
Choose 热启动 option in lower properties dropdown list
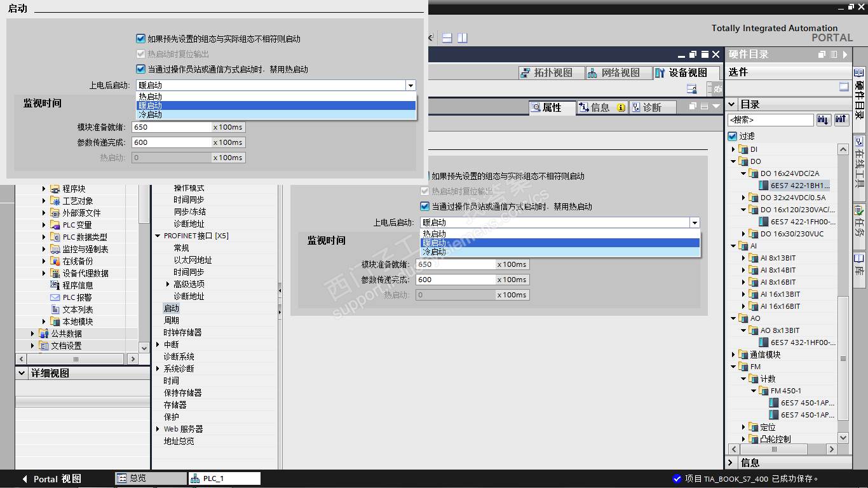[x=560, y=234]
